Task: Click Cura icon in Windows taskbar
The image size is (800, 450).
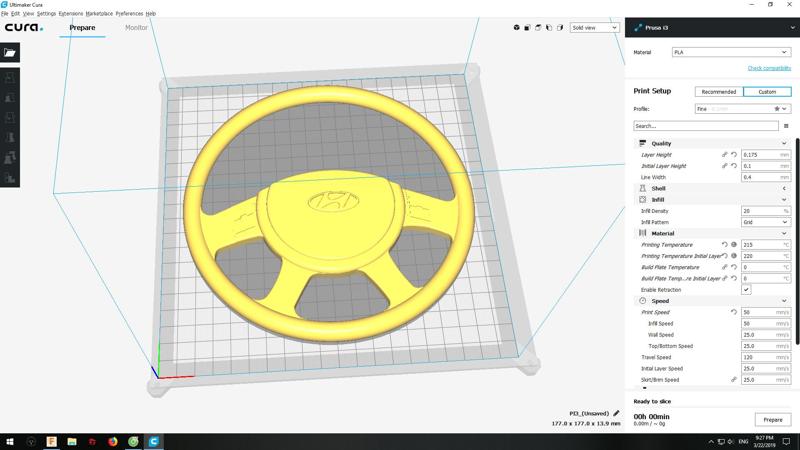Action: pyautogui.click(x=154, y=441)
